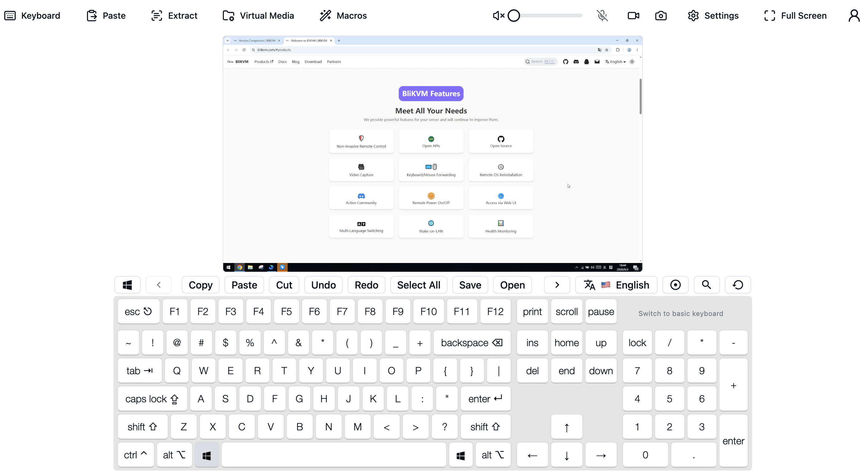The image size is (868, 473).
Task: Tap the backspace key
Action: point(472,343)
